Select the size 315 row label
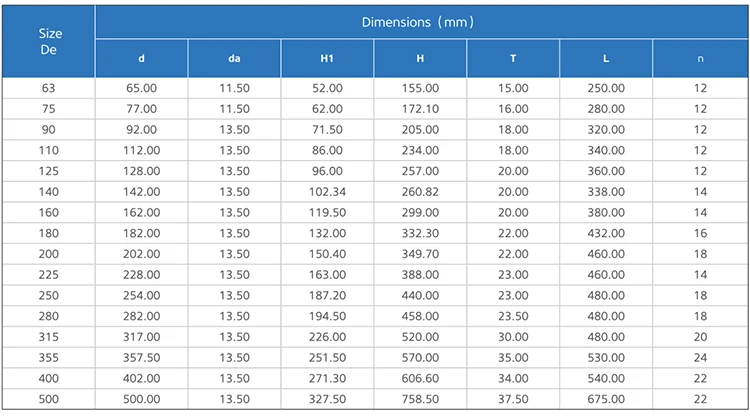The image size is (750, 416). click(x=50, y=337)
